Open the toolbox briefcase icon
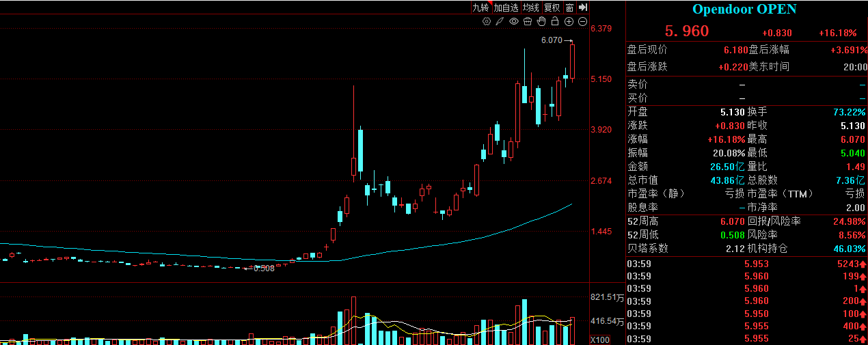 pyautogui.click(x=528, y=22)
